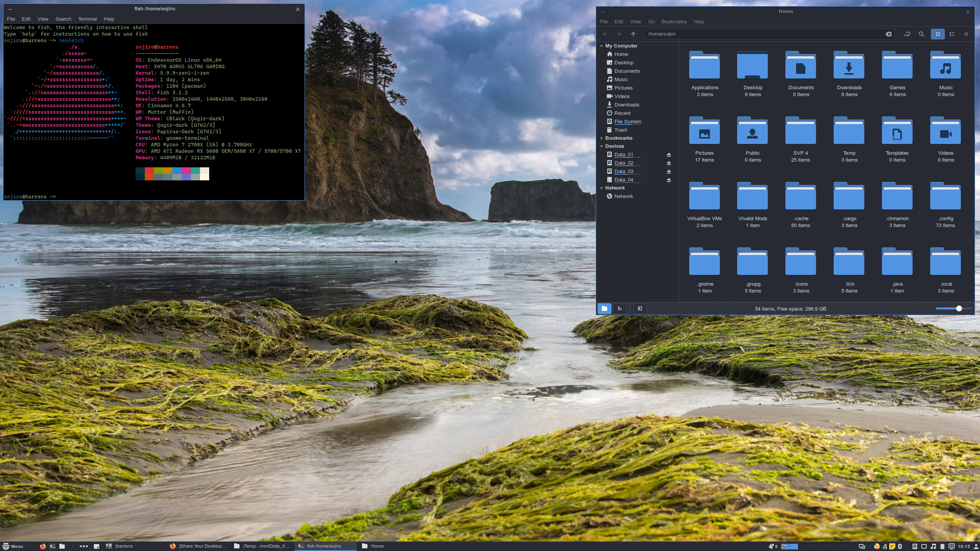Collapse the Devices section
This screenshot has width=980, height=551.
pos(601,146)
